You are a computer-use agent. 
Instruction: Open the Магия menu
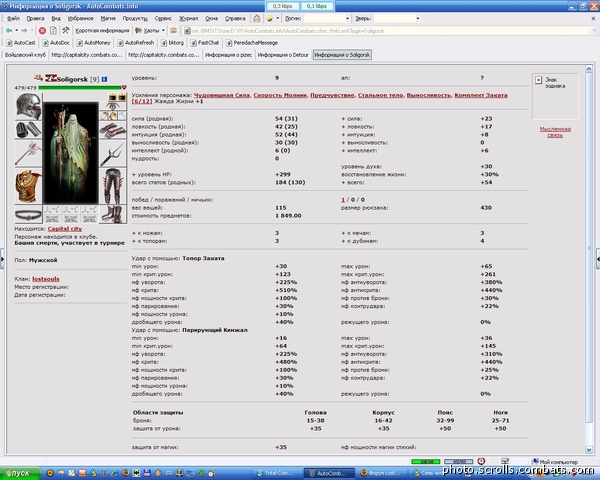(x=108, y=18)
